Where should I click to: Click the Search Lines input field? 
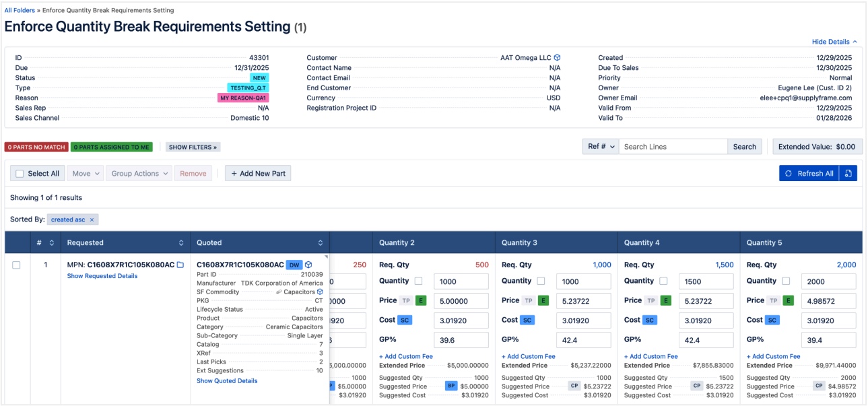click(x=673, y=147)
